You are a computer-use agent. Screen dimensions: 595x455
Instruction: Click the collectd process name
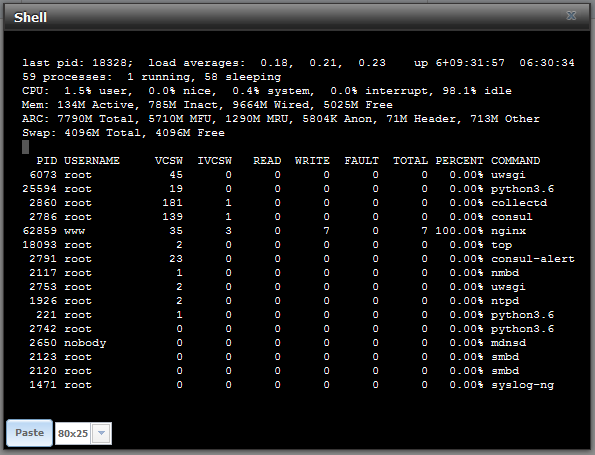click(x=519, y=203)
